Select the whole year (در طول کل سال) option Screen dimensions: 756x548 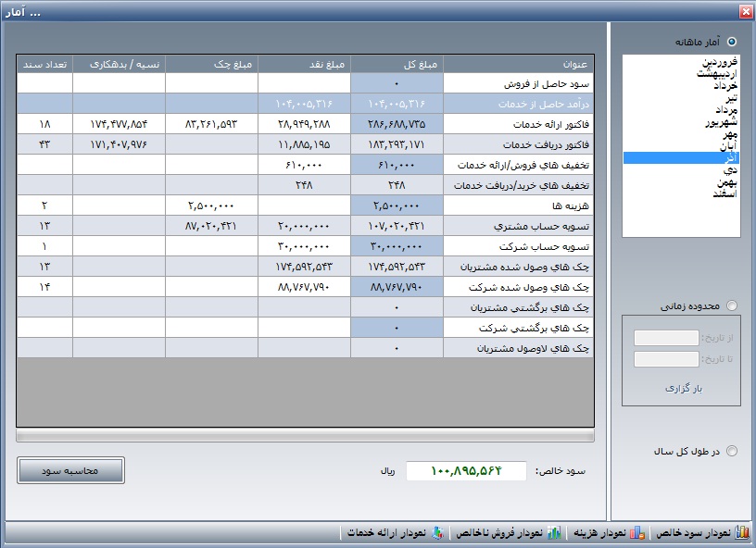click(732, 452)
